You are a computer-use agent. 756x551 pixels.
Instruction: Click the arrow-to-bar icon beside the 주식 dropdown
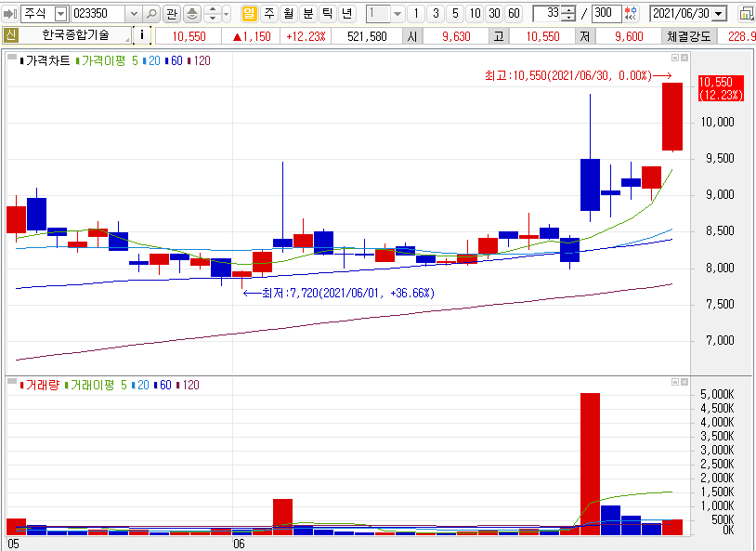tap(9, 14)
